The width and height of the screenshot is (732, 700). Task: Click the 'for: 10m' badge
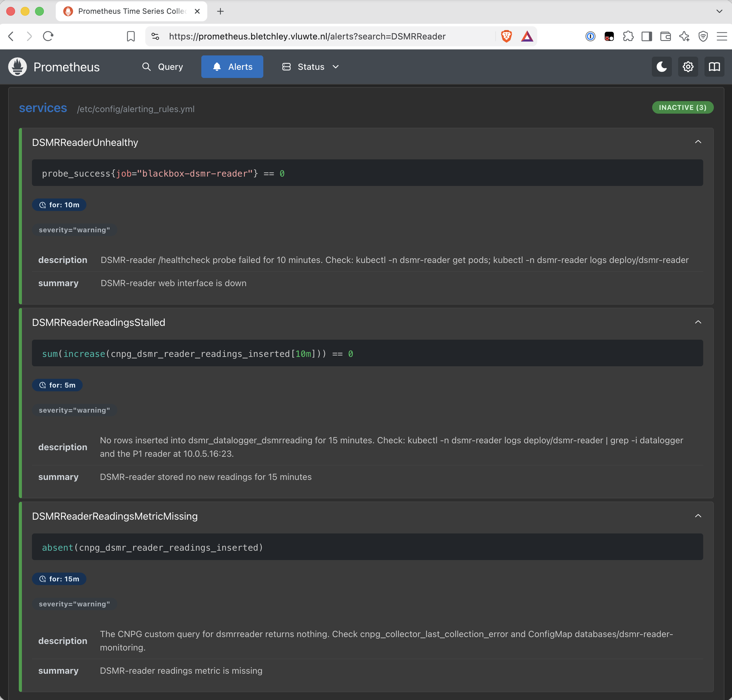[59, 205]
